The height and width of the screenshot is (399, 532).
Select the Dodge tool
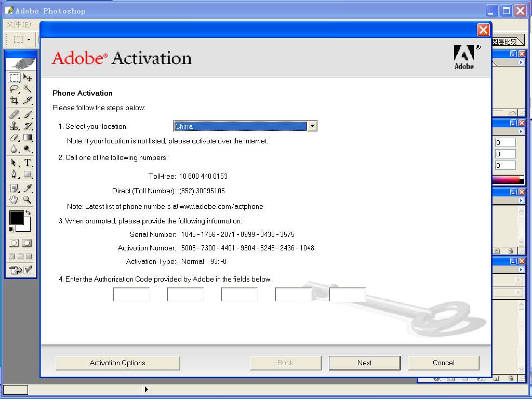28,149
